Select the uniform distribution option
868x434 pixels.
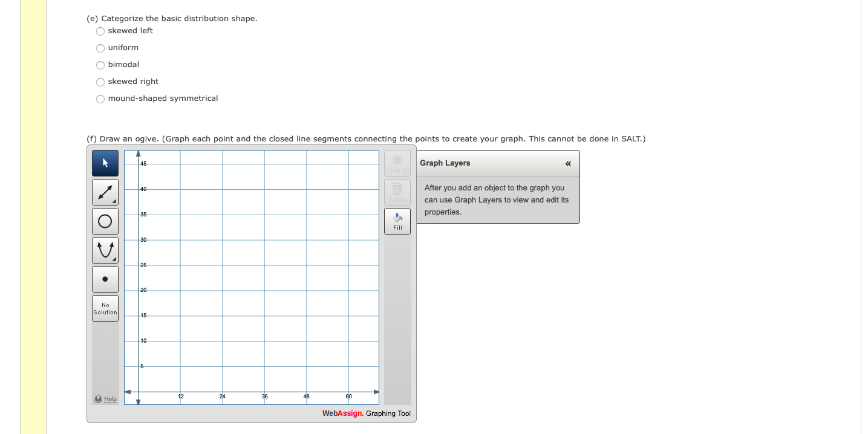point(100,48)
